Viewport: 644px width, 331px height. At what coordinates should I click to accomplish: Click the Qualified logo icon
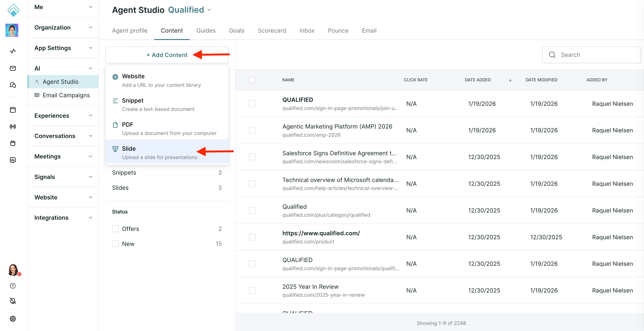point(13,10)
